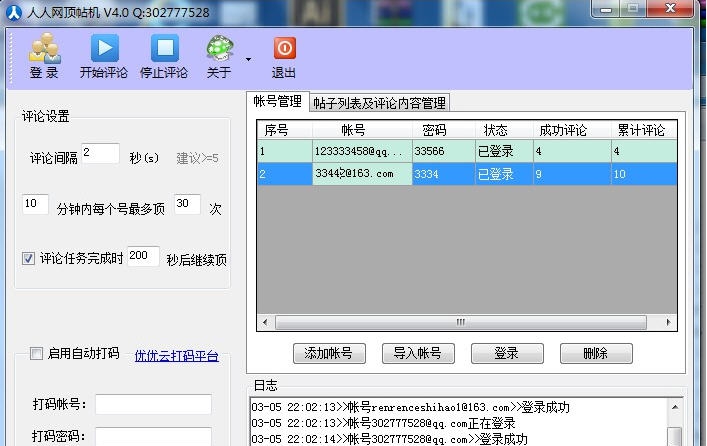
Task: Click the 添加帐号 button
Action: click(329, 353)
